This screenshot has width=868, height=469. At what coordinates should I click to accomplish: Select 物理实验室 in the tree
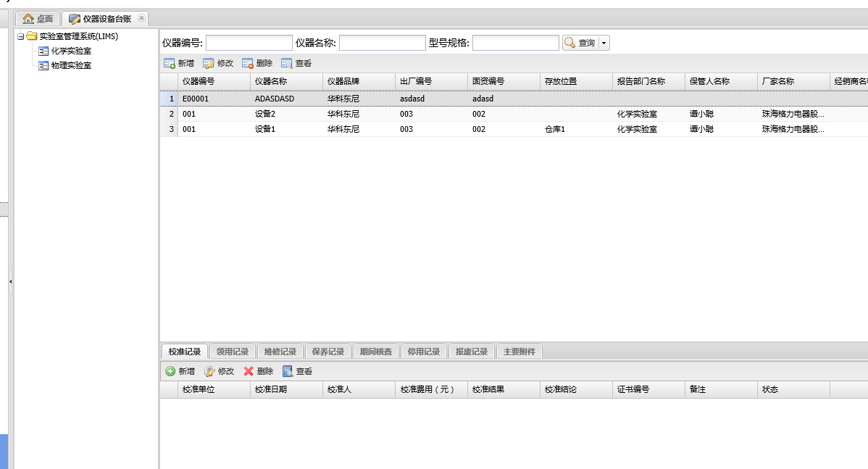click(71, 65)
